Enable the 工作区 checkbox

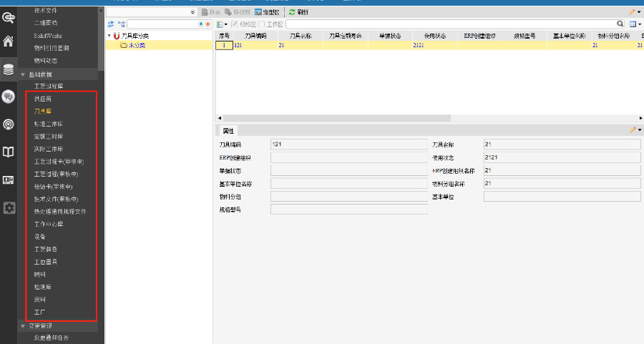pyautogui.click(x=262, y=24)
